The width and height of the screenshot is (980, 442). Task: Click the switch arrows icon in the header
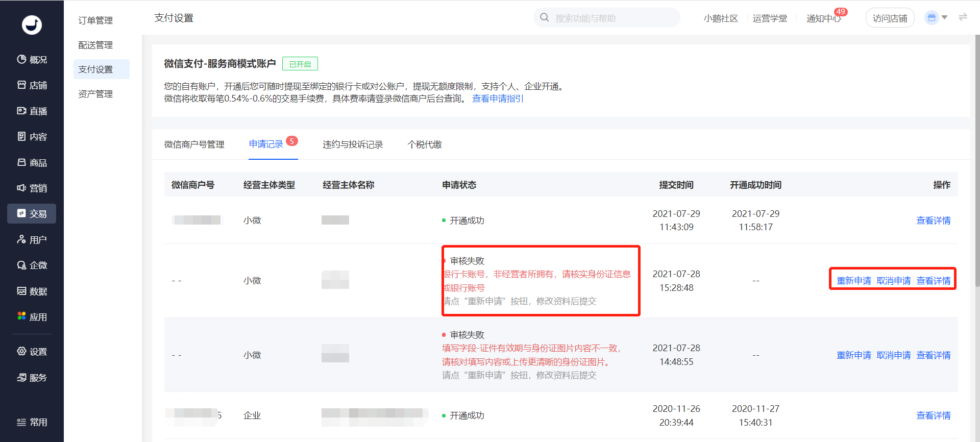tap(963, 17)
